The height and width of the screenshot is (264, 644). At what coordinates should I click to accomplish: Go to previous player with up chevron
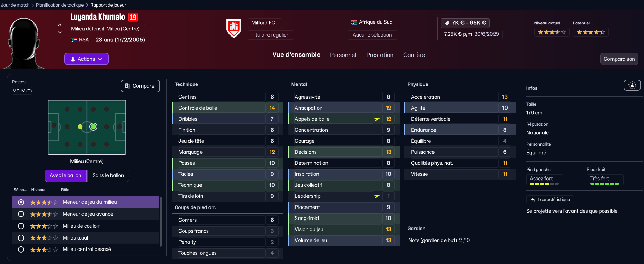[x=60, y=25]
